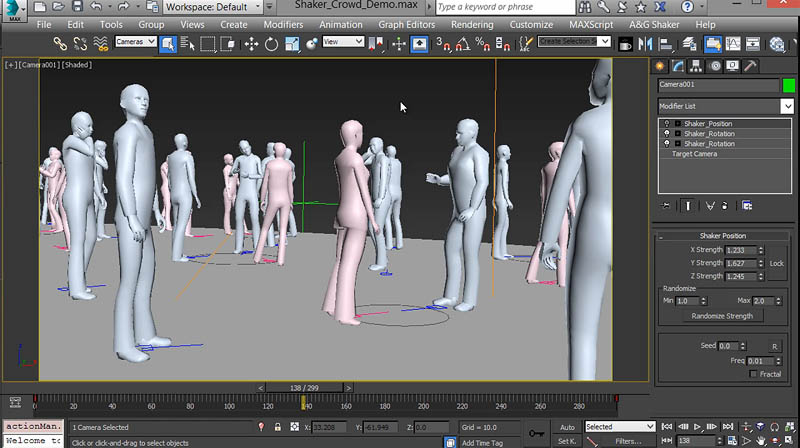Click the green object color swatch
This screenshot has height=448, width=800.
(788, 85)
